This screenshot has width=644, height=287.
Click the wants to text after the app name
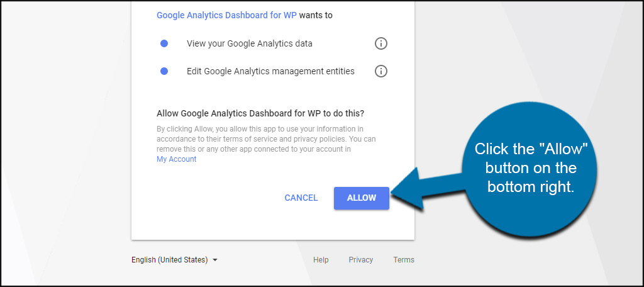(x=316, y=16)
